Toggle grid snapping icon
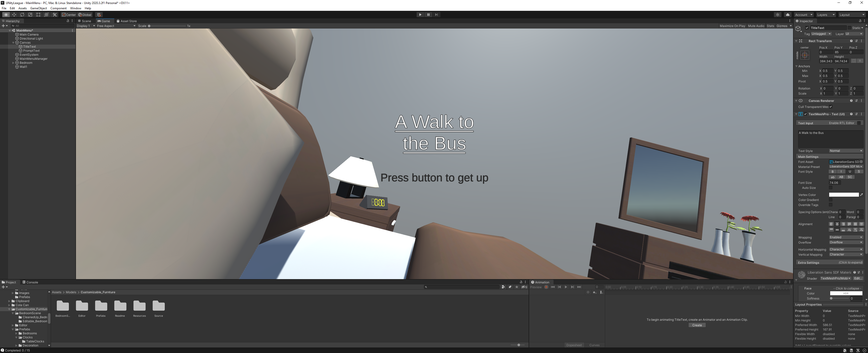The height and width of the screenshot is (353, 868). tap(99, 15)
